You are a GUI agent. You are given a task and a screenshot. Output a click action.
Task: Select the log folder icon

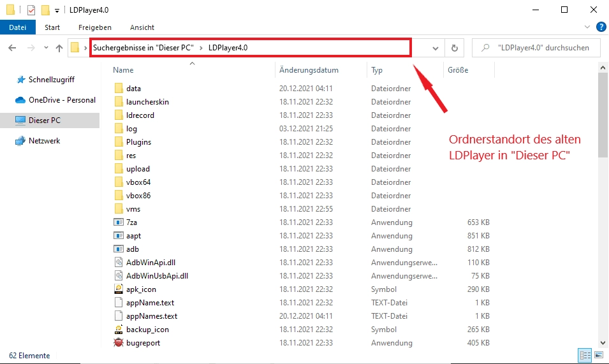tap(119, 128)
